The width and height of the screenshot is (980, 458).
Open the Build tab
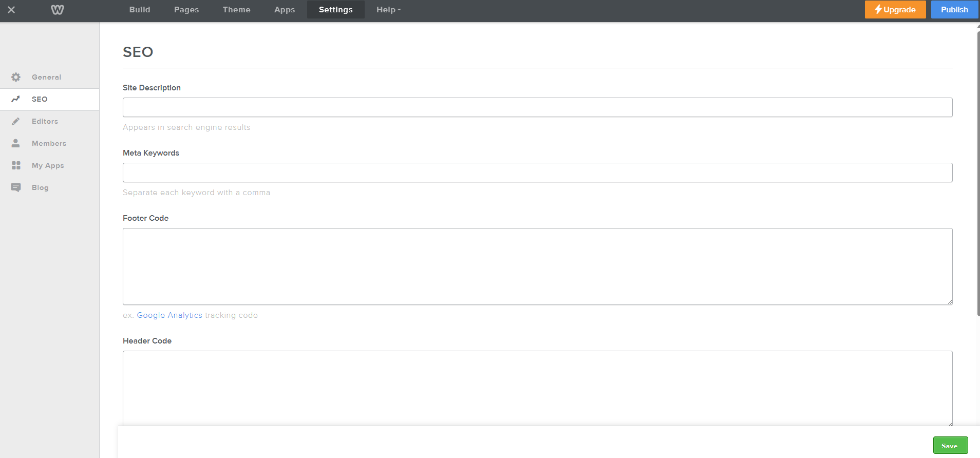(140, 10)
